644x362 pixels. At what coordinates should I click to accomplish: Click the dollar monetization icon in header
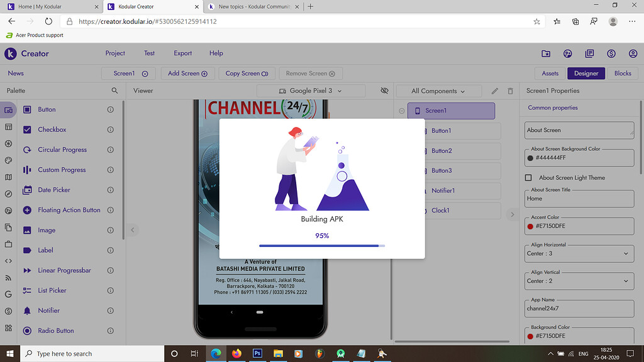click(611, 53)
